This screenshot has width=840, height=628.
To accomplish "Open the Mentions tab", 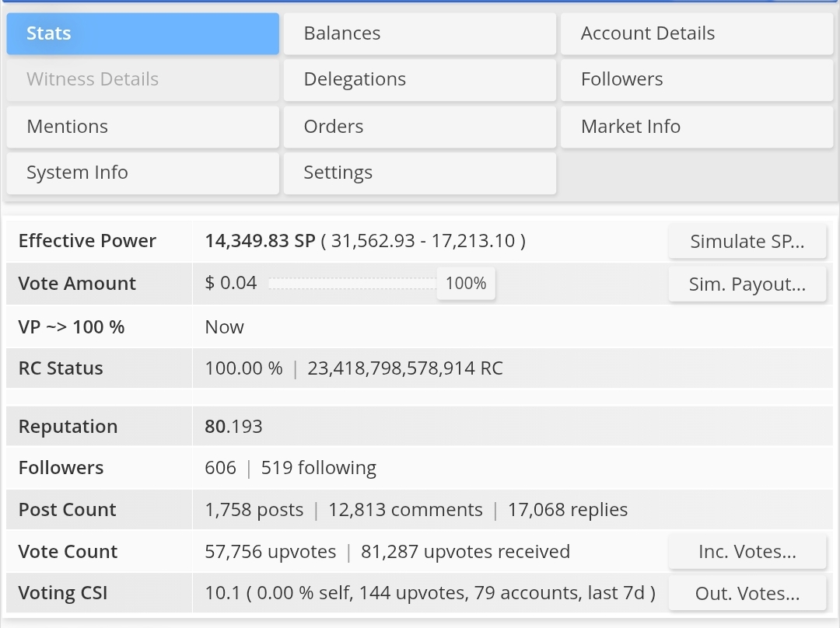I will [142, 127].
